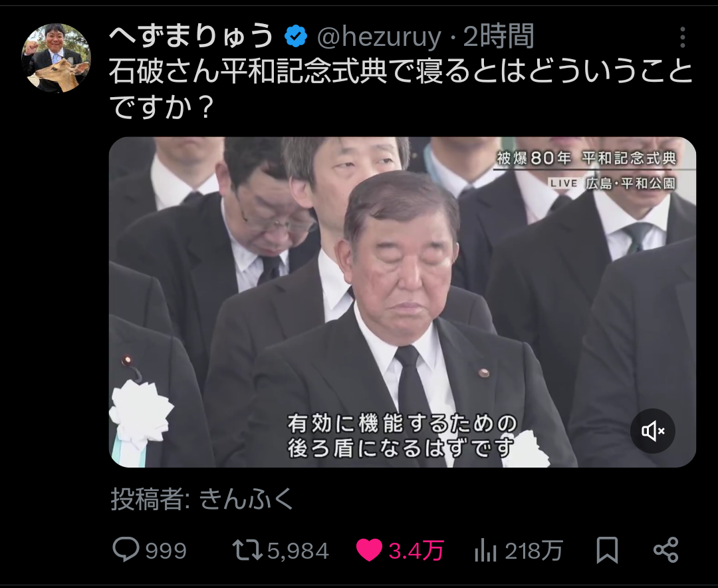
Task: Unmute the video with speaker icon
Action: click(x=653, y=431)
